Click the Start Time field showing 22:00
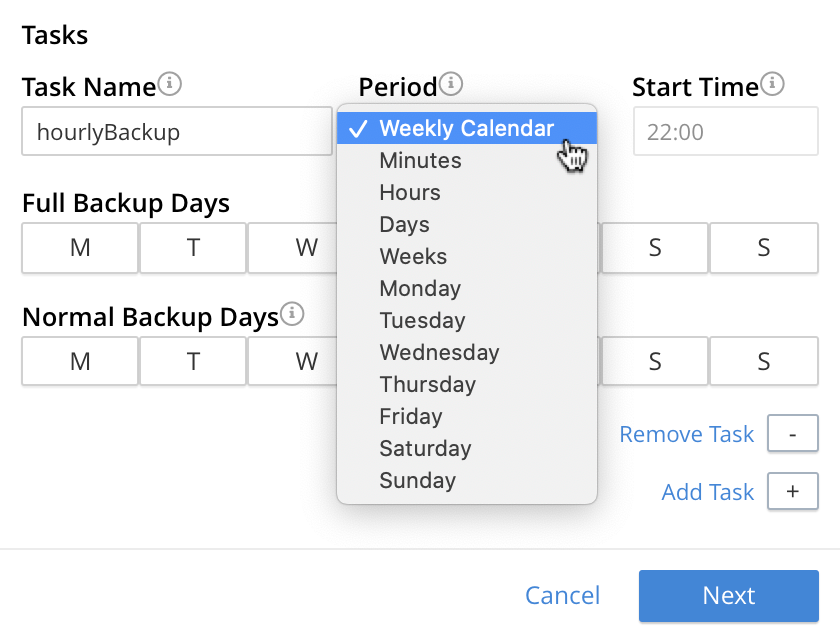Image resolution: width=840 pixels, height=639 pixels. 725,132
